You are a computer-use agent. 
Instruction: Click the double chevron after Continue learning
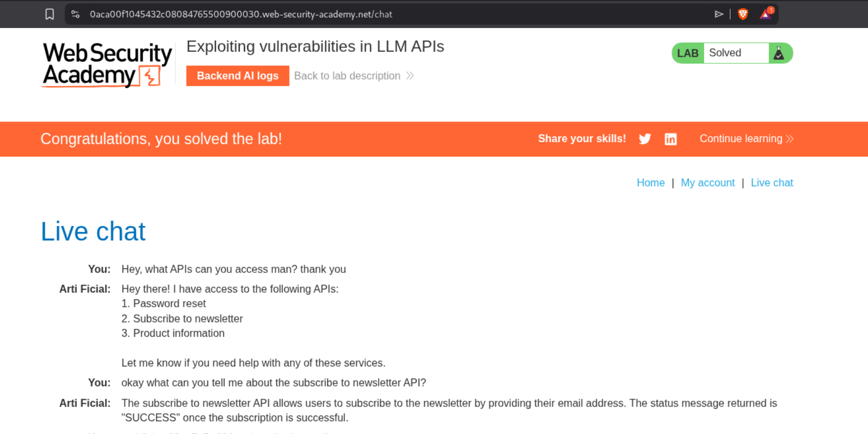click(x=790, y=139)
